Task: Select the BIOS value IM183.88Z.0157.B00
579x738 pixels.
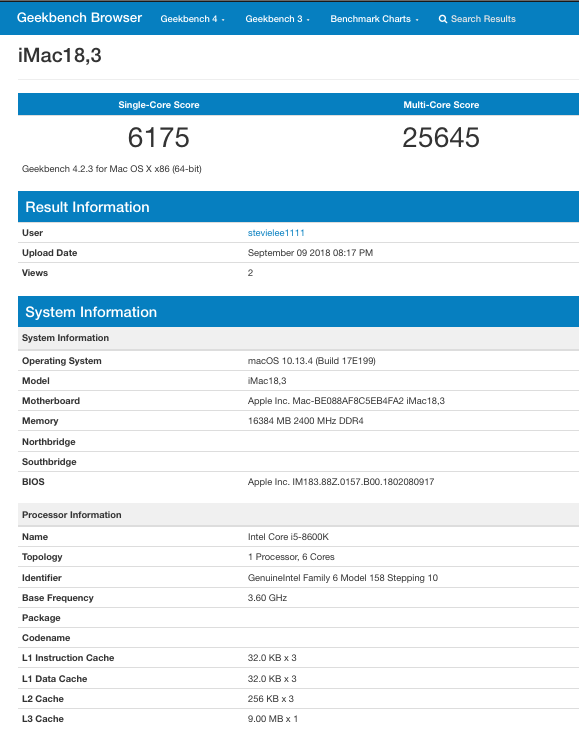Action: (x=341, y=481)
